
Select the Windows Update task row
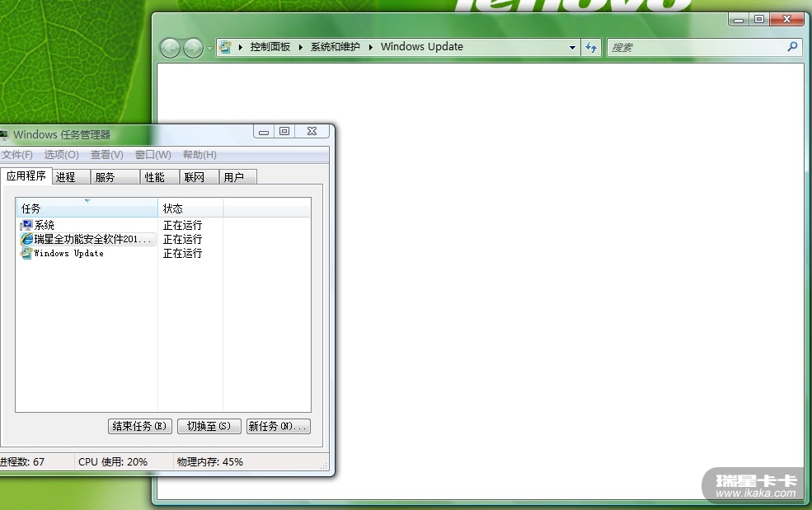click(87, 253)
